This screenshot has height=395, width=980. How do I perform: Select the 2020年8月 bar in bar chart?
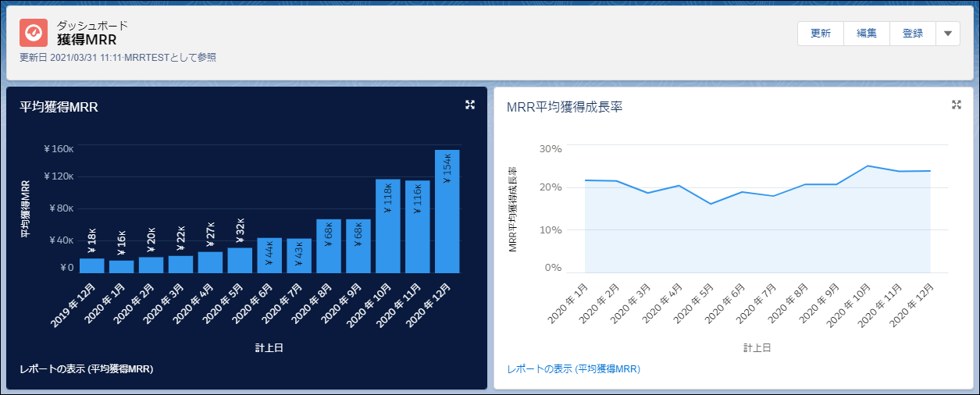pos(329,246)
